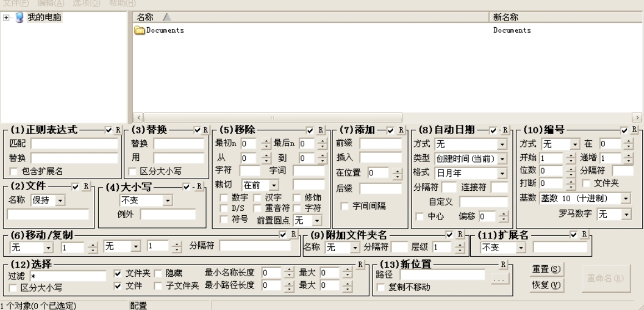The width and height of the screenshot is (644, 310).
Task: Toggle the 正则表达式 group enable checkbox
Action: tap(108, 130)
